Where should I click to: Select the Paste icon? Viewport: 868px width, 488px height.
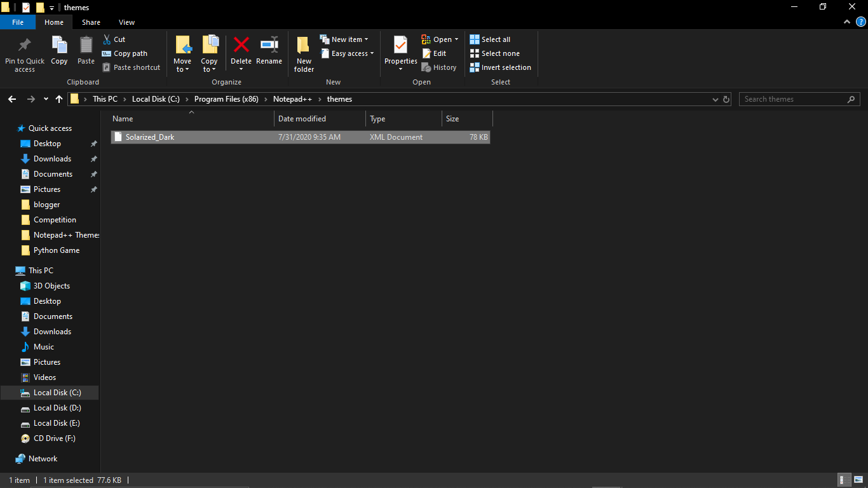click(86, 51)
